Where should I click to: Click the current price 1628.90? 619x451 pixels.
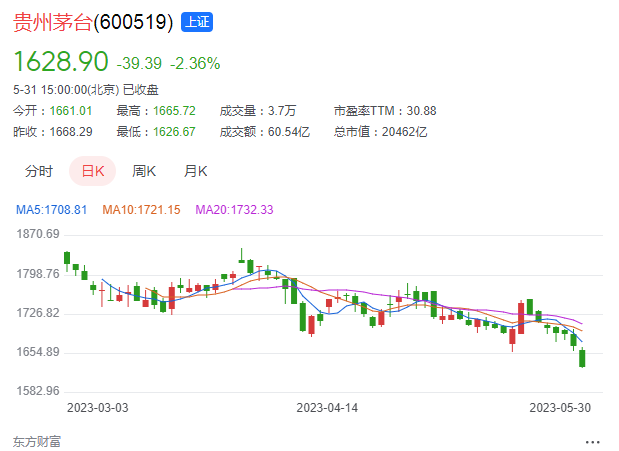61,61
